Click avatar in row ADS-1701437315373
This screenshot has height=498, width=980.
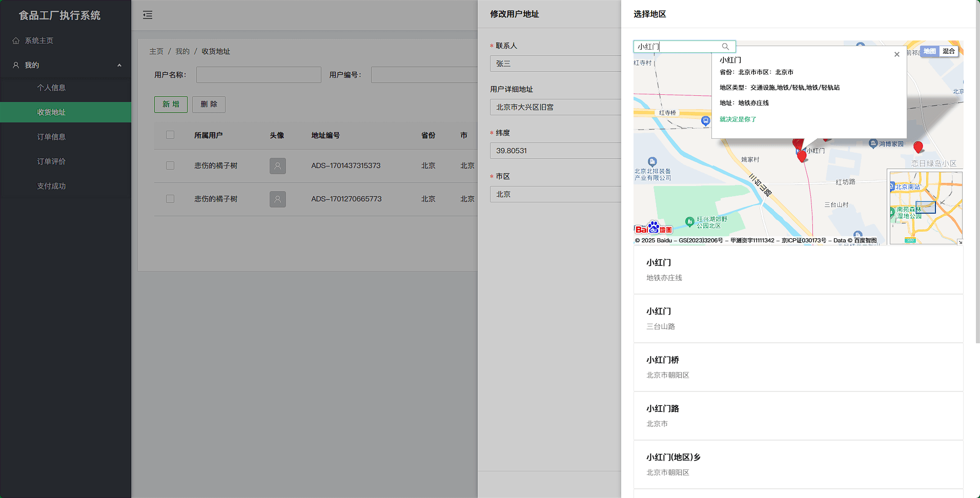coord(278,166)
